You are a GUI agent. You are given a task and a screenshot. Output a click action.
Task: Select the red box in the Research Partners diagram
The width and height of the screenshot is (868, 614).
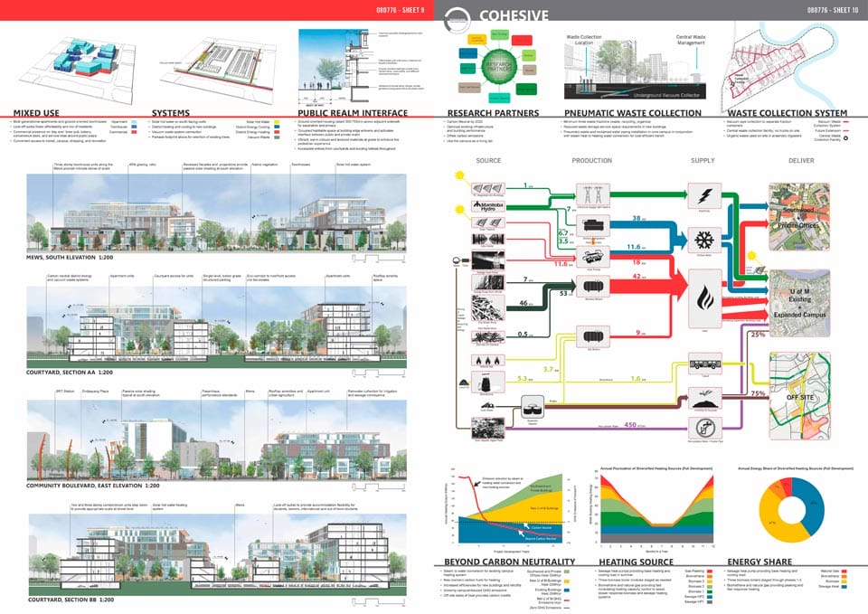[x=522, y=40]
